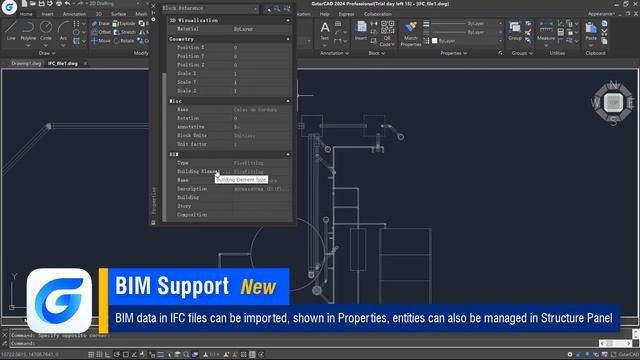Image resolution: width=640 pixels, height=360 pixels.
Task: Click the Scale X value field
Action: point(262,74)
